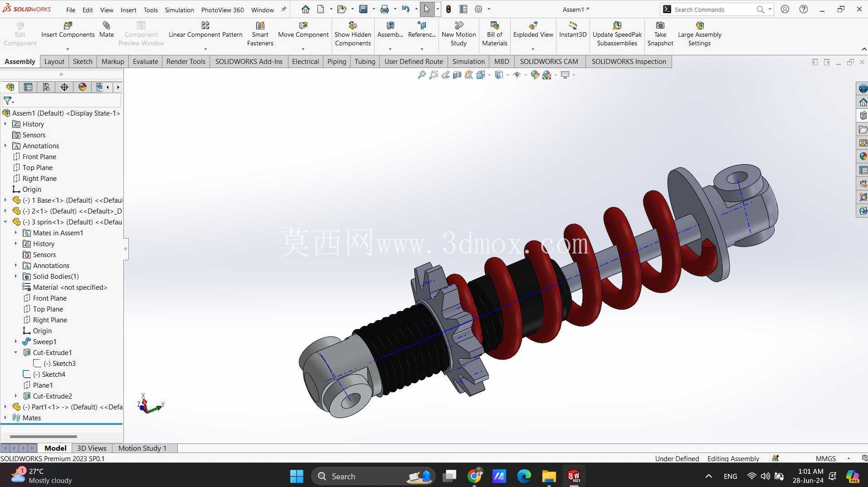Launch Smart Fasteners
This screenshot has height=487, width=868.
(260, 34)
